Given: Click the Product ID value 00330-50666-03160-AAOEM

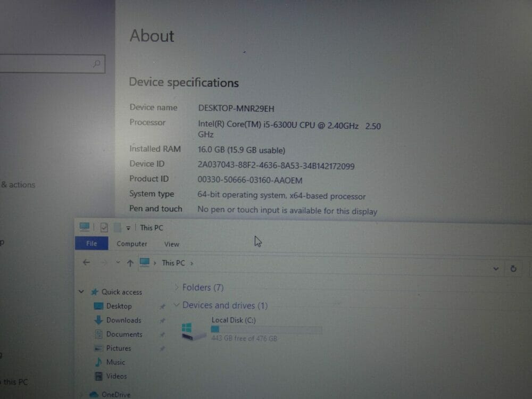Looking at the screenshot, I should (x=250, y=180).
